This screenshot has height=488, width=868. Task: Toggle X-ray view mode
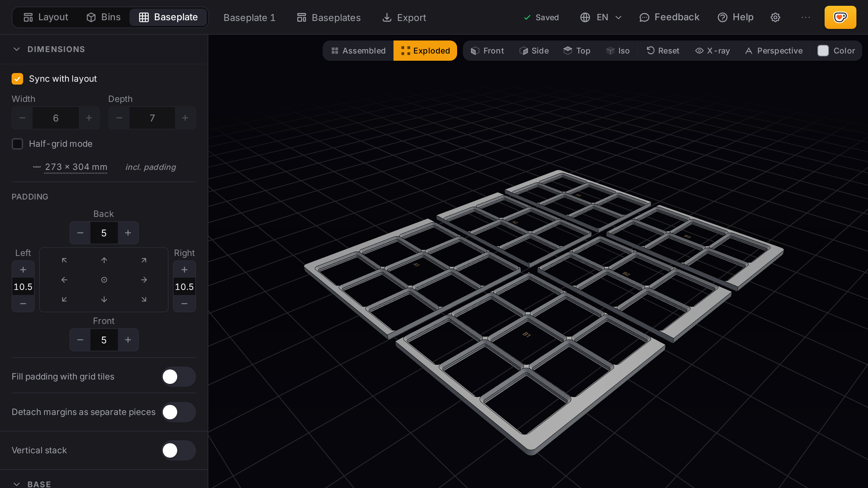712,51
